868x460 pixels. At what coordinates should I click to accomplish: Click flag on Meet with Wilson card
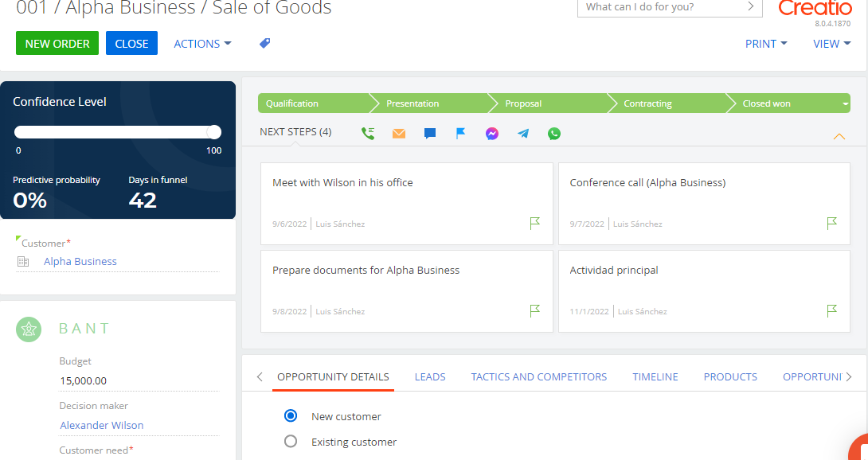pos(535,223)
